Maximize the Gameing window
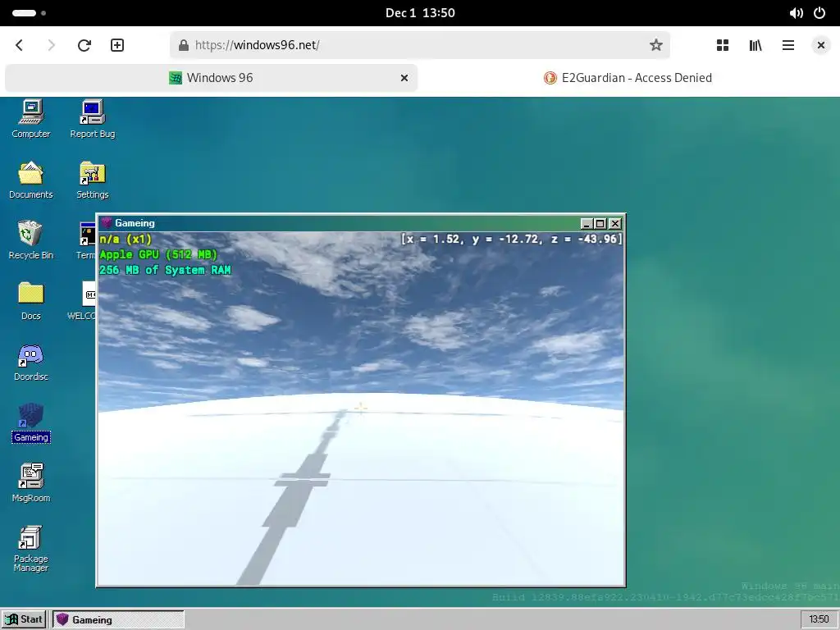 tap(600, 223)
